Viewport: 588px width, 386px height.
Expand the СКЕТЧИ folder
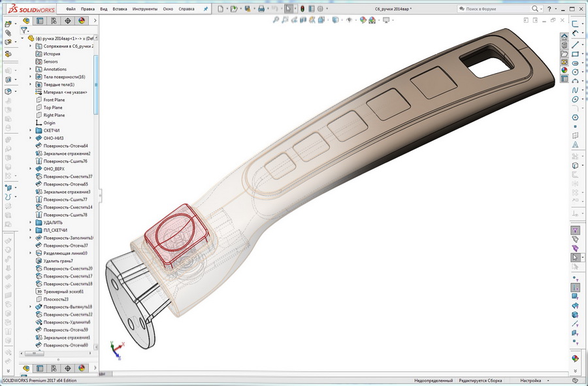coord(30,131)
